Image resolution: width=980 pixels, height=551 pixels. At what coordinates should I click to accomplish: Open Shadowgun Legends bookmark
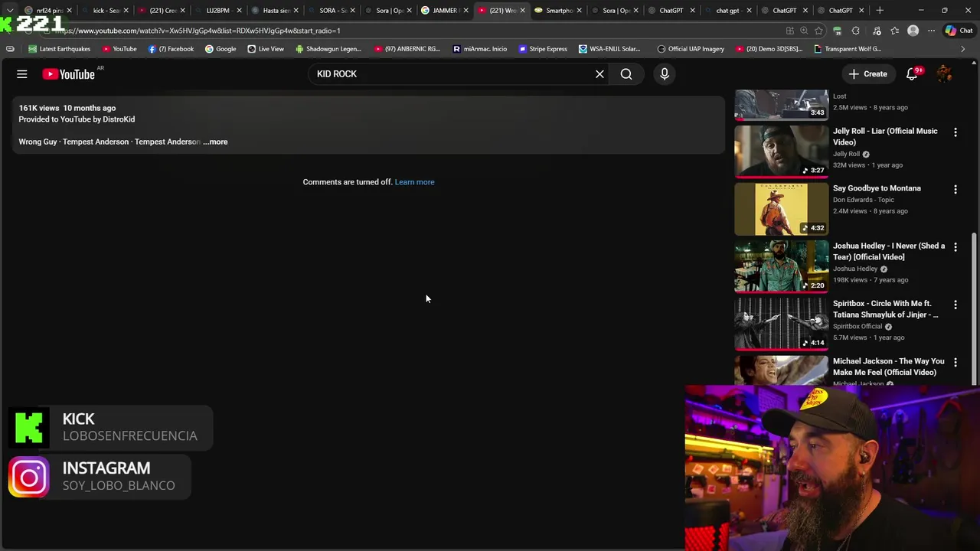(x=328, y=49)
